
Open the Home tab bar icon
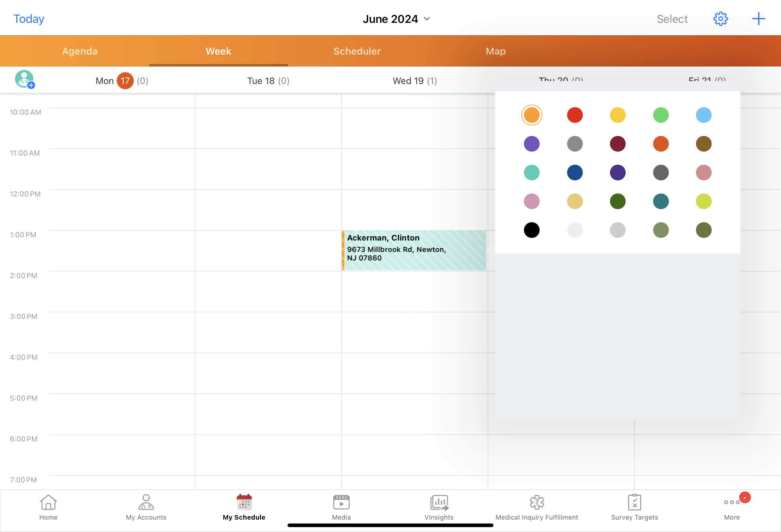coord(48,507)
